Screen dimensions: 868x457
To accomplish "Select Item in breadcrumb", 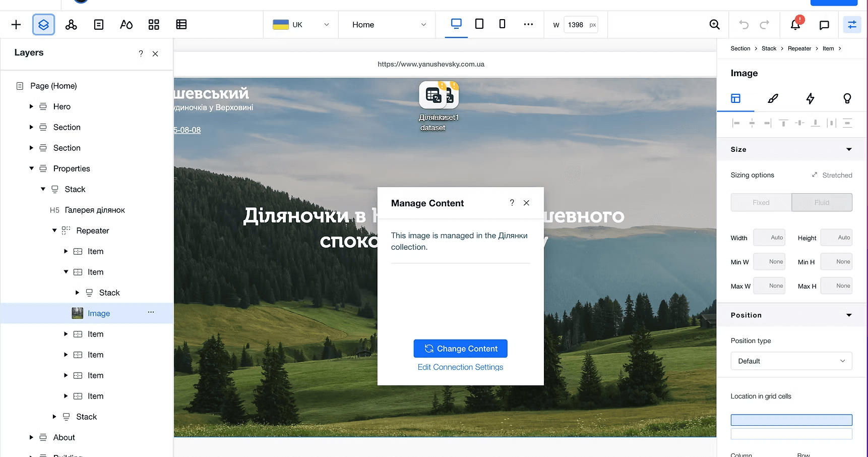I will click(828, 48).
